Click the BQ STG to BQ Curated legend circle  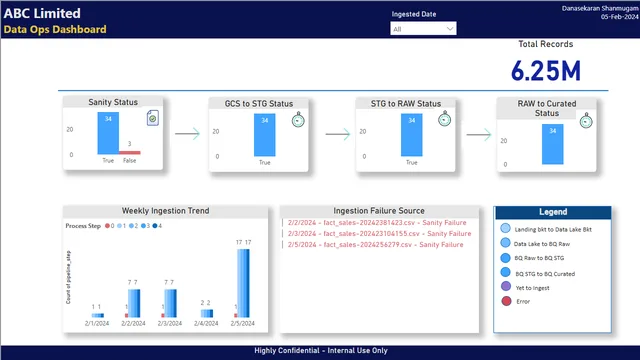tap(505, 272)
